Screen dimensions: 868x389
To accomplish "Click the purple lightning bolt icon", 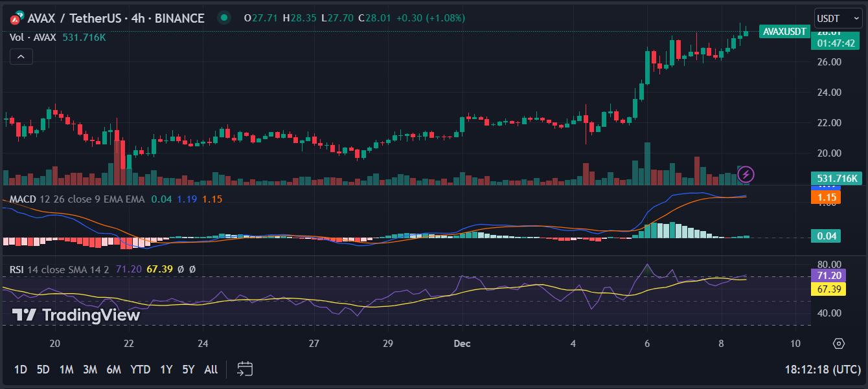I will (x=746, y=174).
